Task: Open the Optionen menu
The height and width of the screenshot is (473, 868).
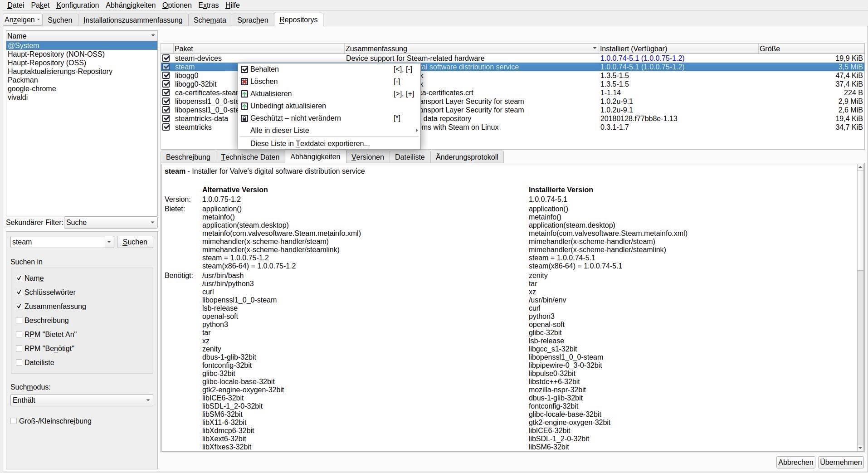Action: (x=177, y=5)
